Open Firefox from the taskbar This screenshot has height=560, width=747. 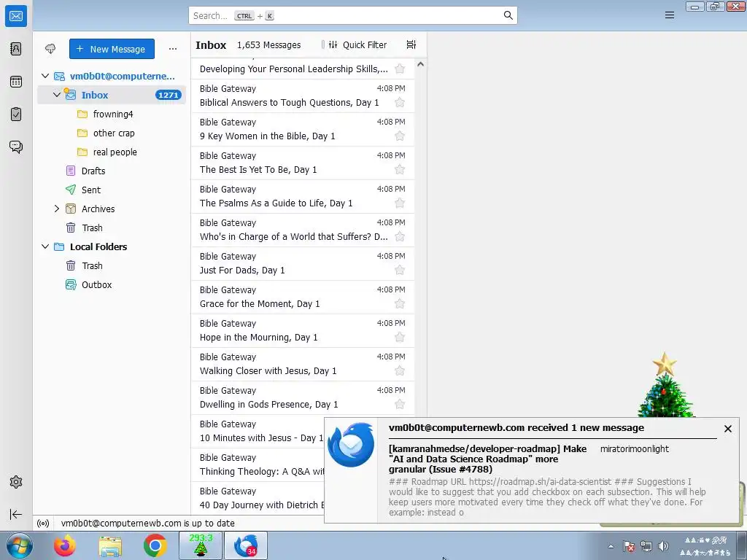click(65, 545)
